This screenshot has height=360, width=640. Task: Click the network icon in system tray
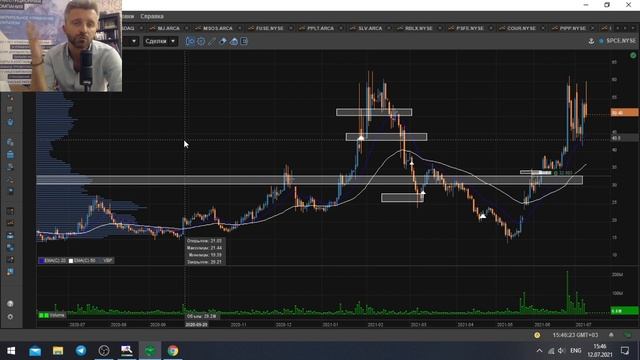coord(551,351)
